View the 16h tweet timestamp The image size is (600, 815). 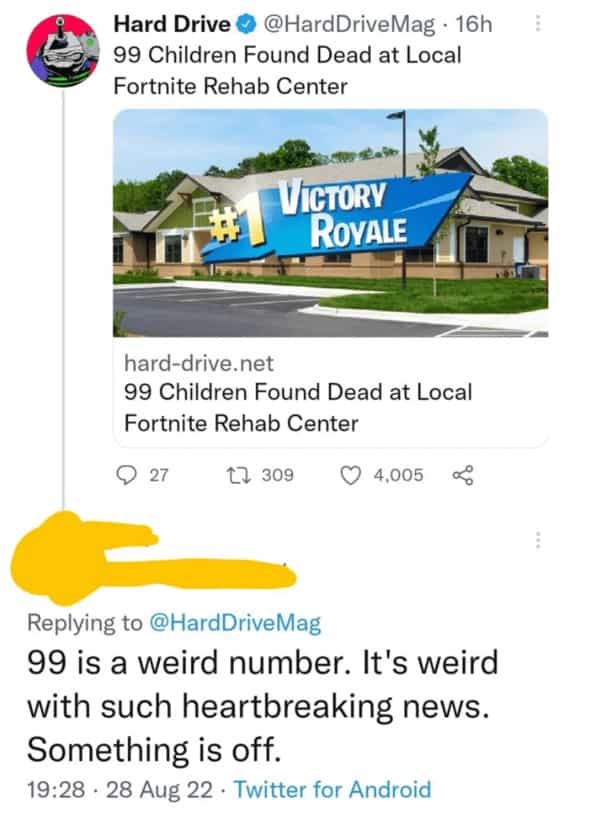coord(474,24)
